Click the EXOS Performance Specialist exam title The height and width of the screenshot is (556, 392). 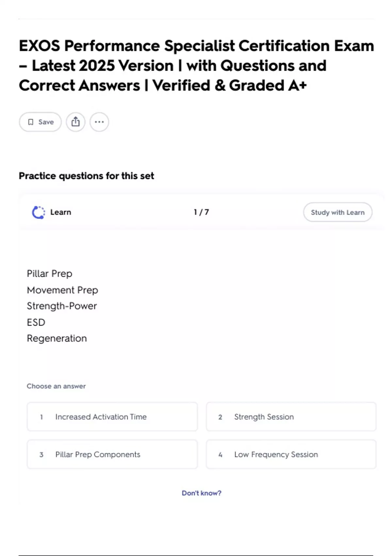pos(196,65)
